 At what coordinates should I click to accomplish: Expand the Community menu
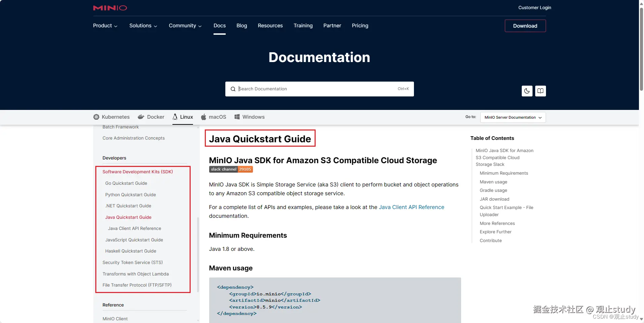coord(185,26)
